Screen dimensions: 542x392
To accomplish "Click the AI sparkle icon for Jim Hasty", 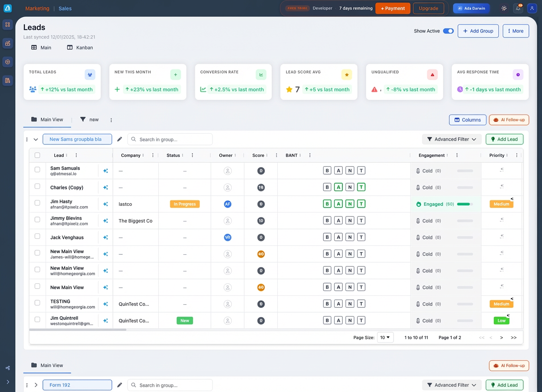I will click(106, 204).
